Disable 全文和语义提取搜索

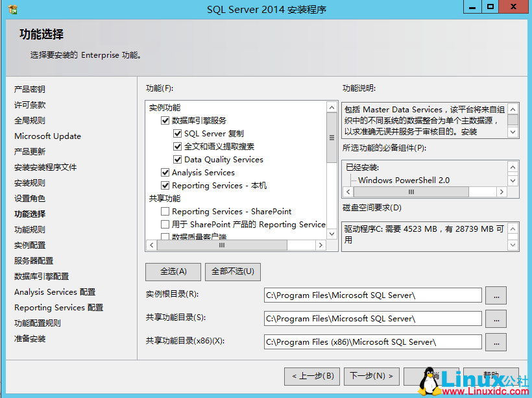176,146
